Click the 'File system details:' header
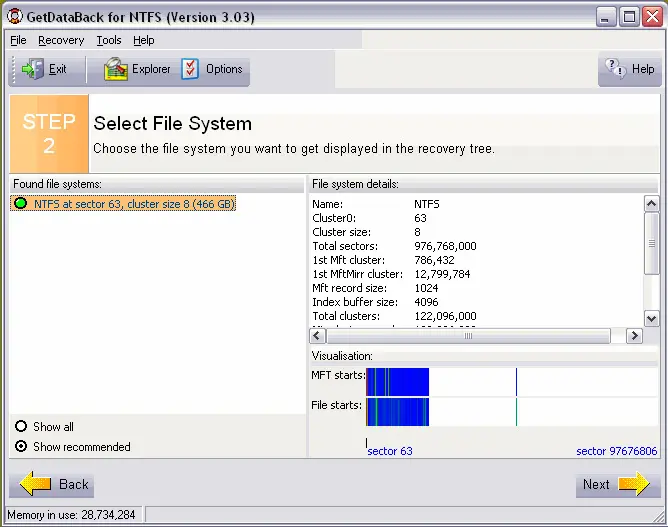This screenshot has width=668, height=527. click(355, 184)
